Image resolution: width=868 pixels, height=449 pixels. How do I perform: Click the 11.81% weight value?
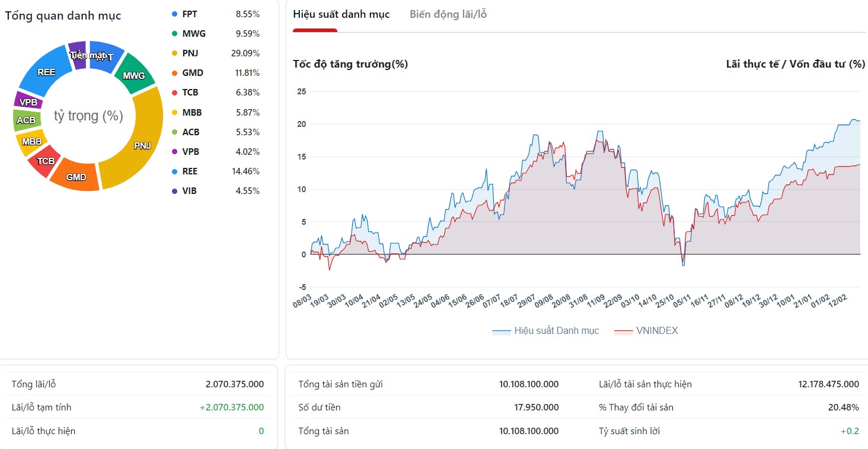pyautogui.click(x=245, y=73)
